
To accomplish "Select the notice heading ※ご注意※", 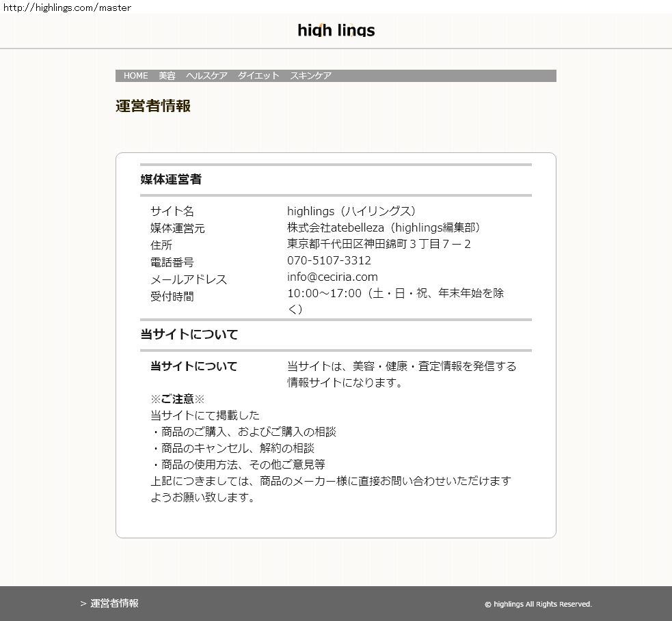I will tap(178, 399).
